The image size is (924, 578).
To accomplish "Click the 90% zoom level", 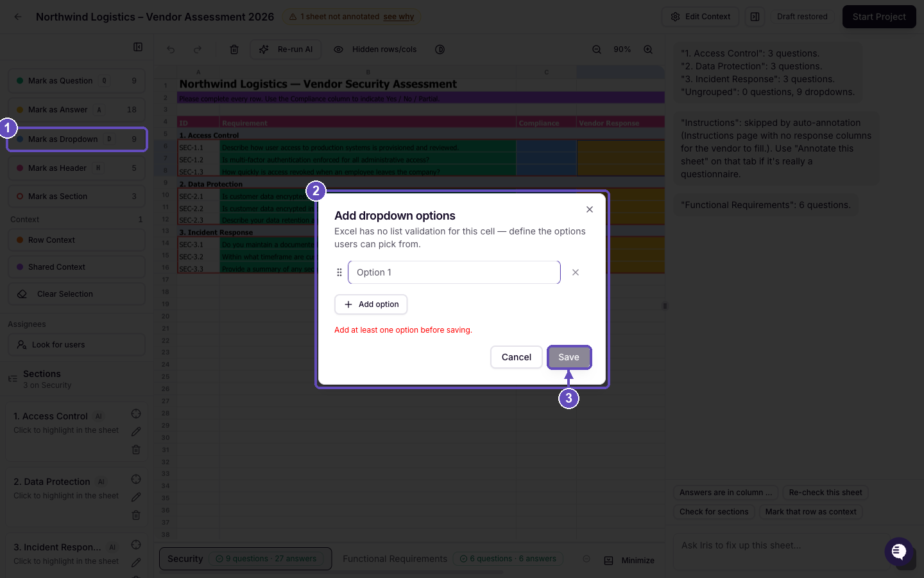I will click(x=622, y=49).
